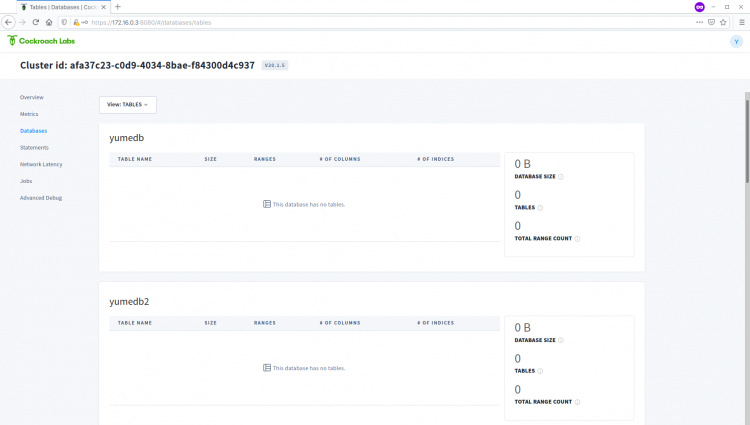The image size is (750, 425).
Task: Navigate to Statements section
Action: tap(34, 148)
